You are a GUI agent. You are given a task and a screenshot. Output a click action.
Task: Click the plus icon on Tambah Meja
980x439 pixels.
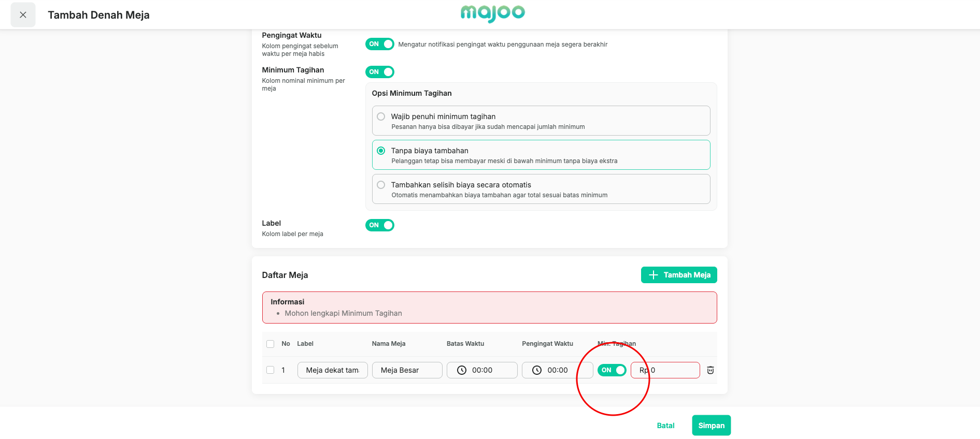point(654,275)
